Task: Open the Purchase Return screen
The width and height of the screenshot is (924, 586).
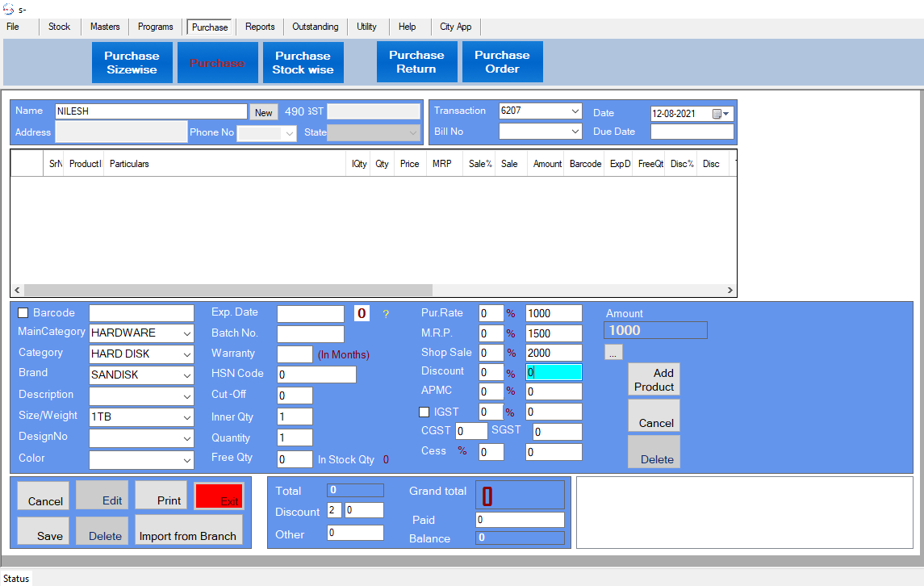Action: [x=416, y=62]
